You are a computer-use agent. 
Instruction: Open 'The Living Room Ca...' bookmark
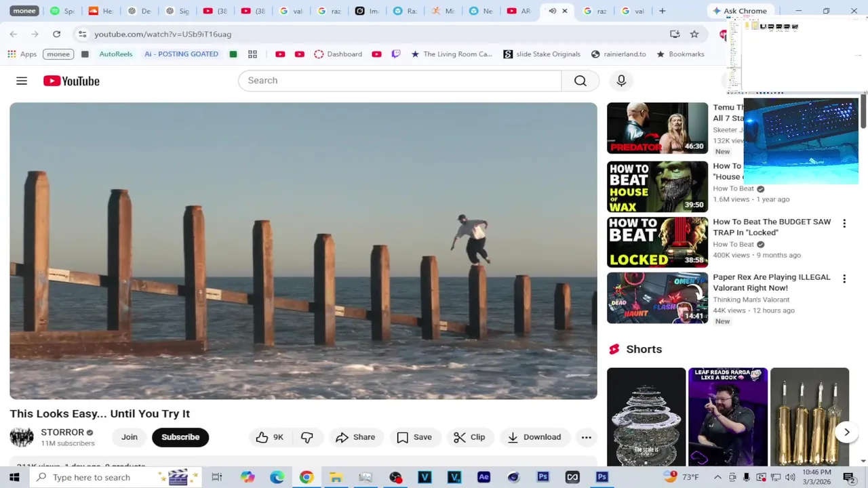[x=451, y=54]
